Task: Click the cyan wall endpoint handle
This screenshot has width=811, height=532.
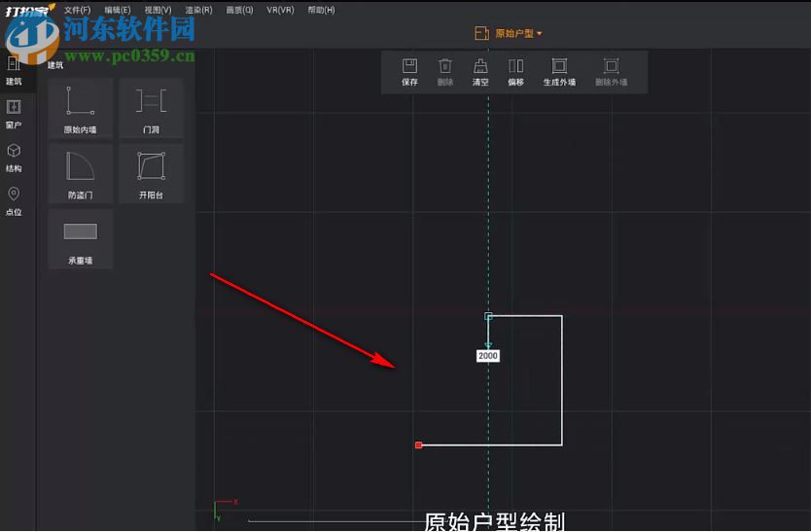Action: pos(488,316)
